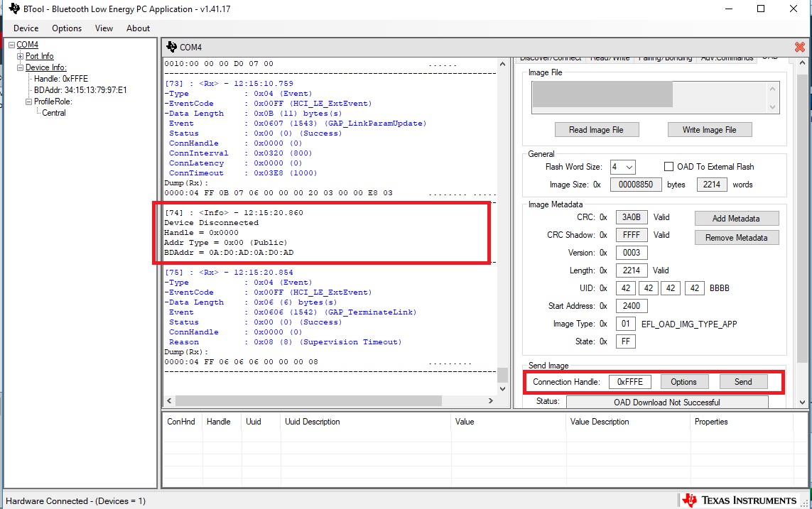
Task: Click the first UID byte field
Action: (x=626, y=289)
